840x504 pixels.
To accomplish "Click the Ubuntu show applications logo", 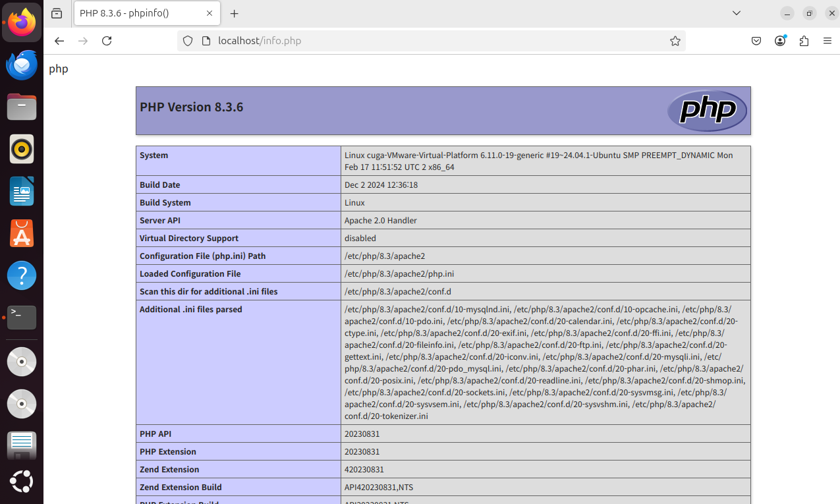I will [x=22, y=482].
